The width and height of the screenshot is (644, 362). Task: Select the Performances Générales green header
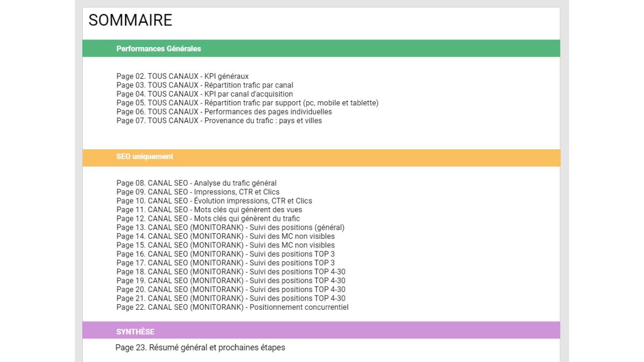pyautogui.click(x=321, y=49)
